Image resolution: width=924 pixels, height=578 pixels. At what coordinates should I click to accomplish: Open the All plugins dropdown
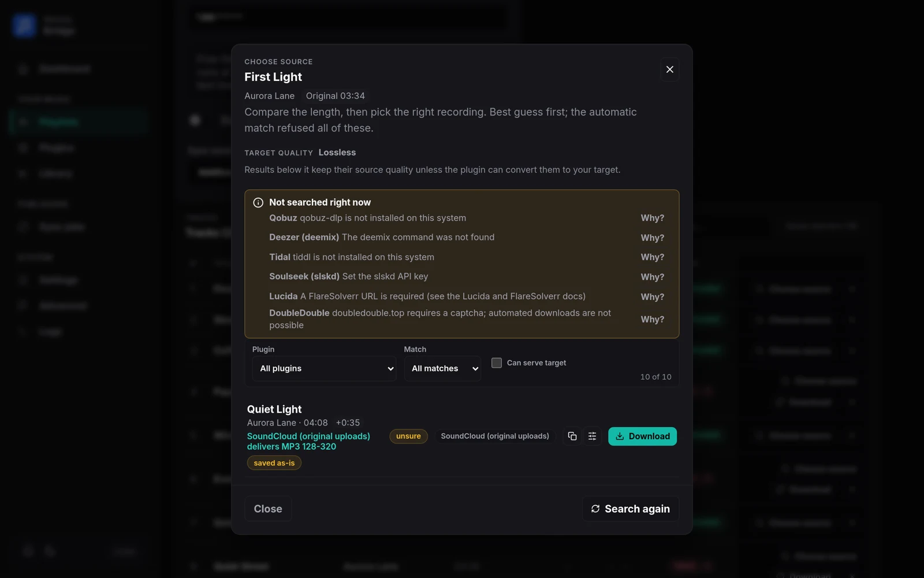(324, 369)
